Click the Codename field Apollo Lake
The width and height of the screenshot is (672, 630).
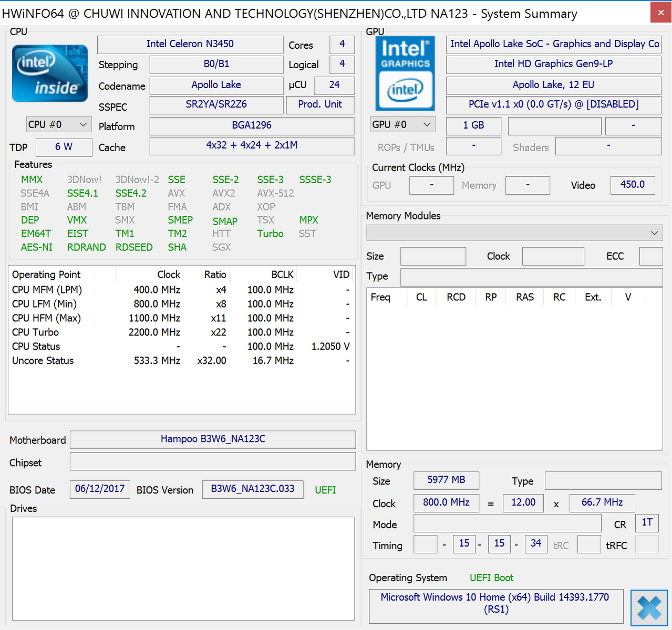click(x=216, y=85)
